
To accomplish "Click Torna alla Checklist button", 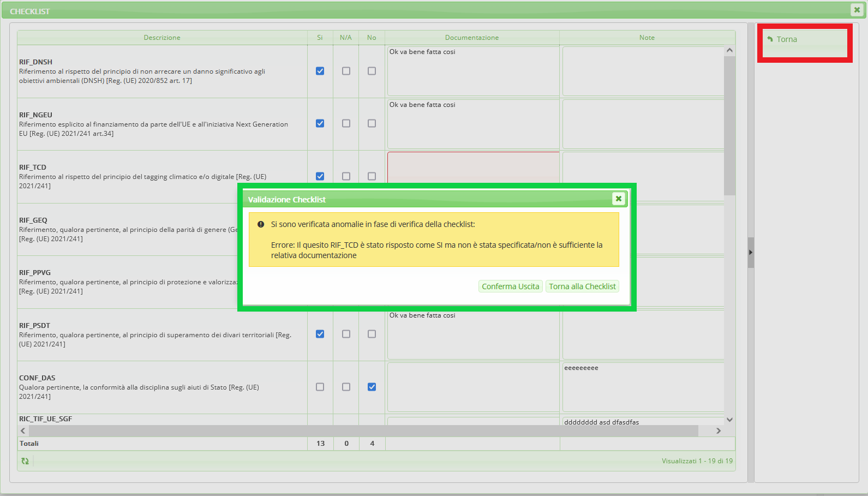I will pos(582,286).
